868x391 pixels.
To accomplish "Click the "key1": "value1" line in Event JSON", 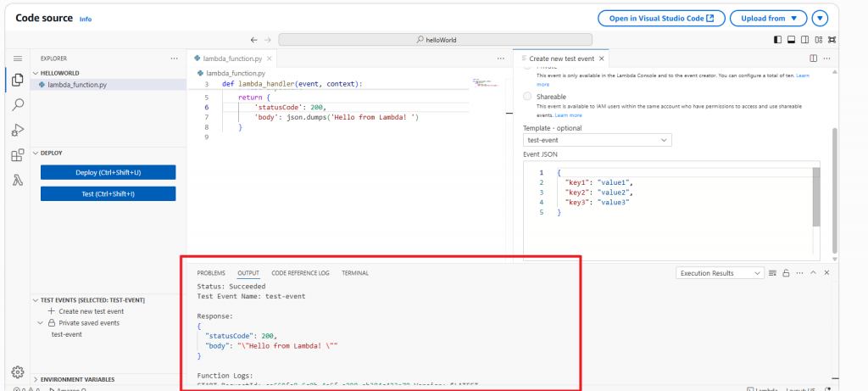I will click(598, 182).
